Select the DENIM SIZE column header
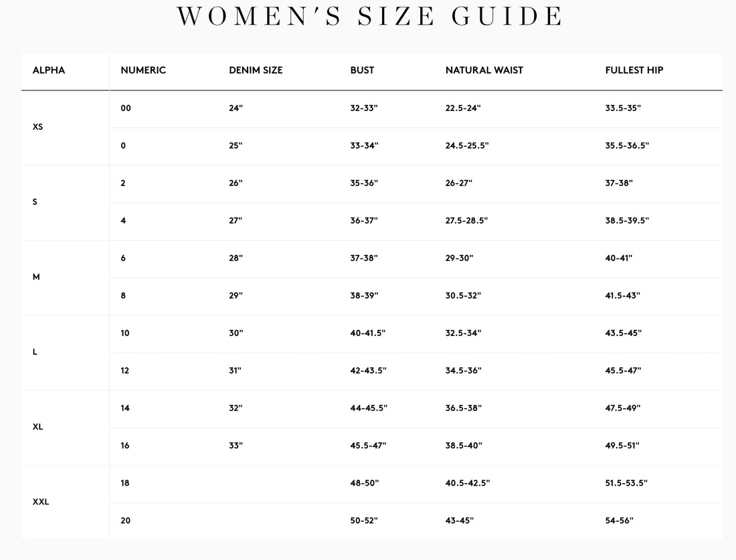This screenshot has height=560, width=736. [x=256, y=70]
